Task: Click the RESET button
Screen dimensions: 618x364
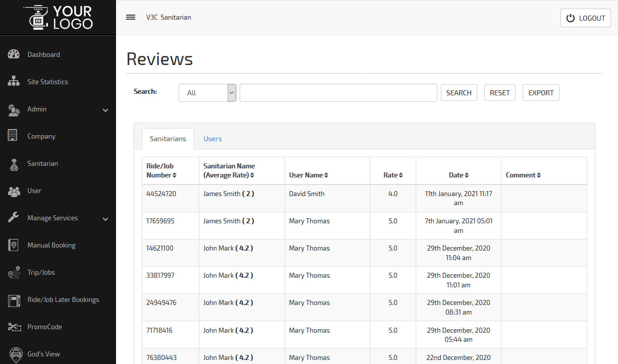Action: [500, 93]
